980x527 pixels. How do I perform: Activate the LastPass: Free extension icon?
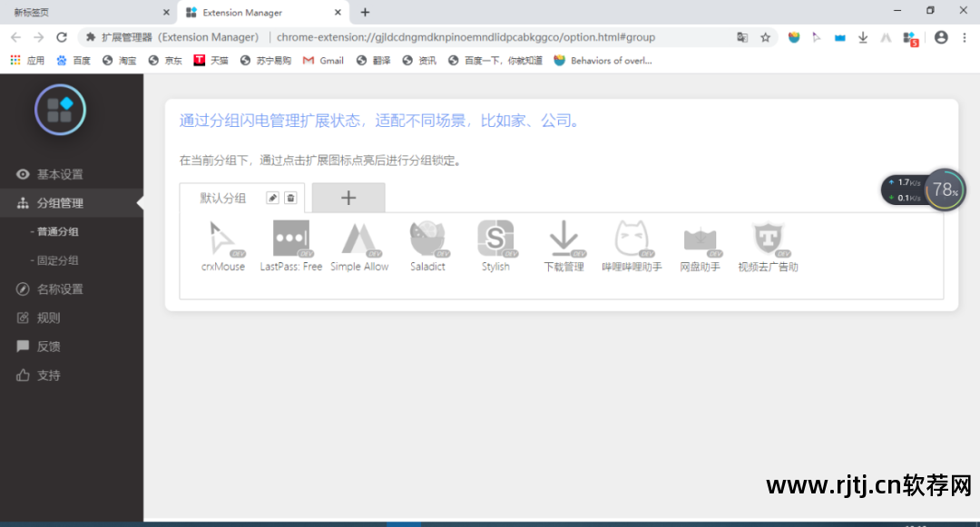[291, 239]
